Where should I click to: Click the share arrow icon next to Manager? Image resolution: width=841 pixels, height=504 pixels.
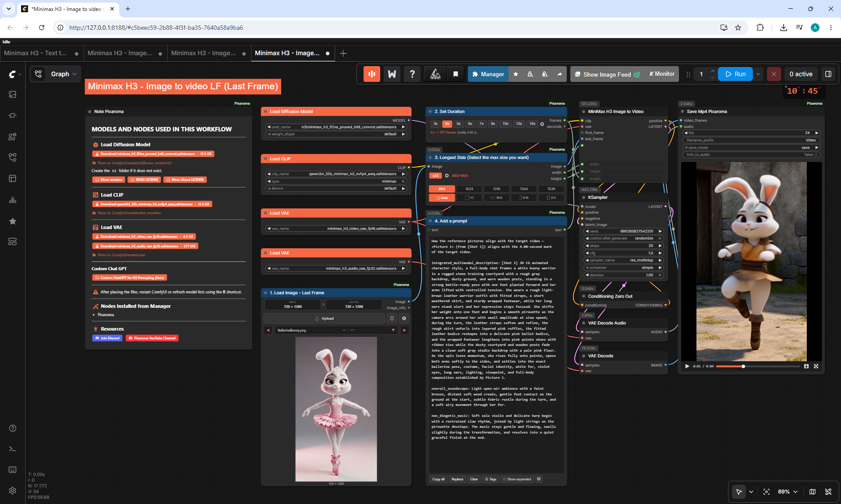point(559,74)
